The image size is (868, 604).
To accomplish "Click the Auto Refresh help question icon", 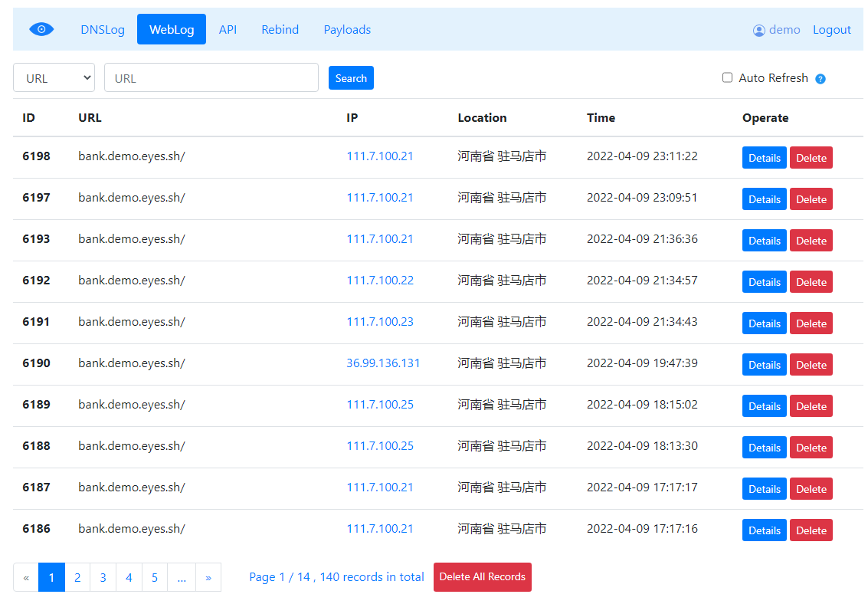I will coord(821,79).
